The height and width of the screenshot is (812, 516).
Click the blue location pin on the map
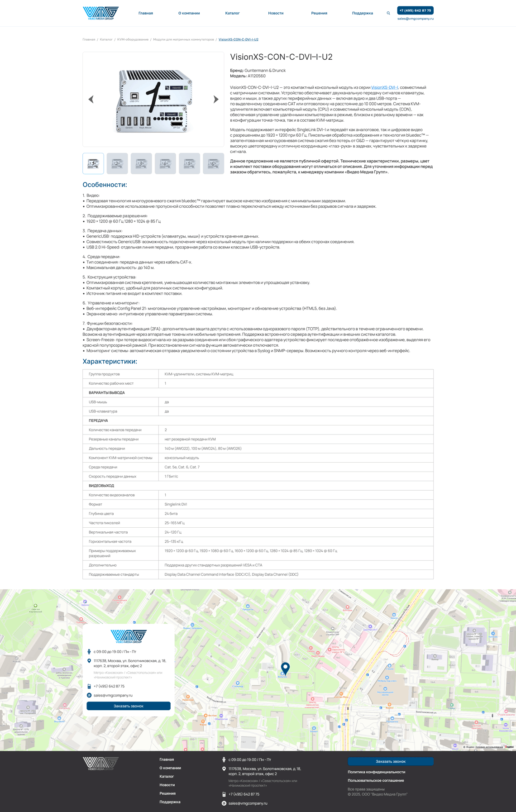[285, 668]
